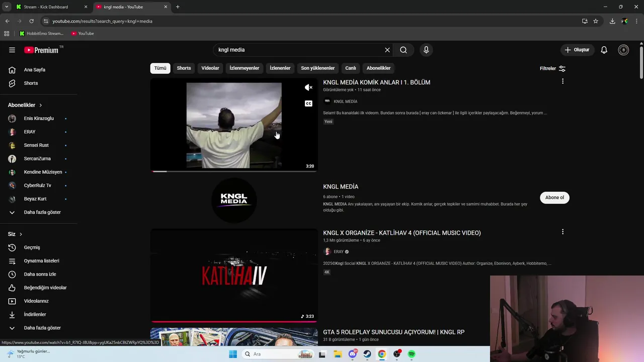Open the notifications bell
This screenshot has width=644, height=362.
604,50
